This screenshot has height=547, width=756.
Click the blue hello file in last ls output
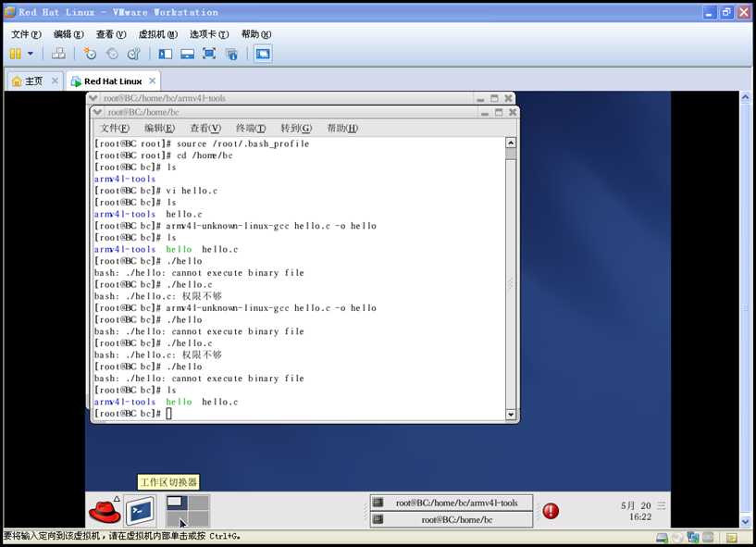click(x=179, y=402)
